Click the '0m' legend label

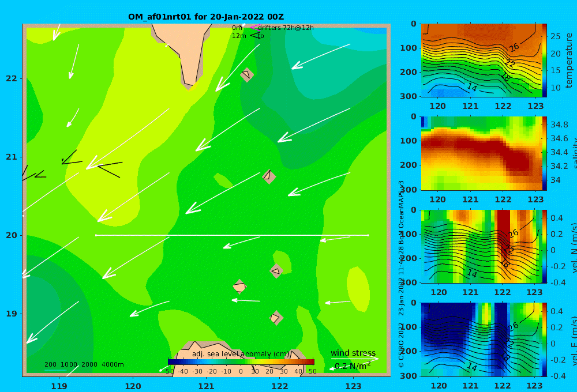coord(237,28)
